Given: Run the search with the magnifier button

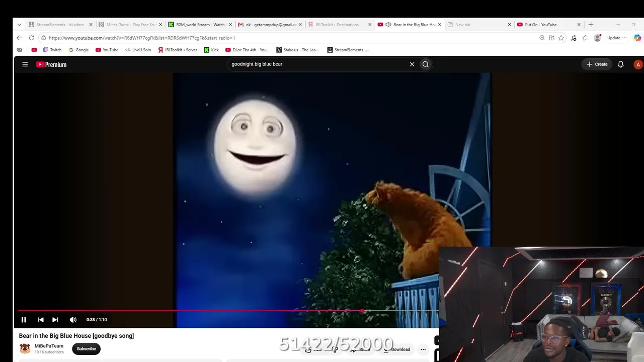Looking at the screenshot, I should tap(426, 64).
